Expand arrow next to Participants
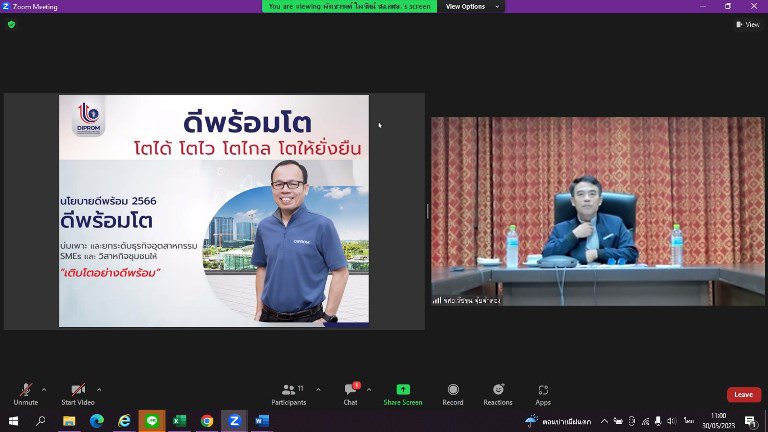Viewport: 768px width, 432px height. pos(318,390)
